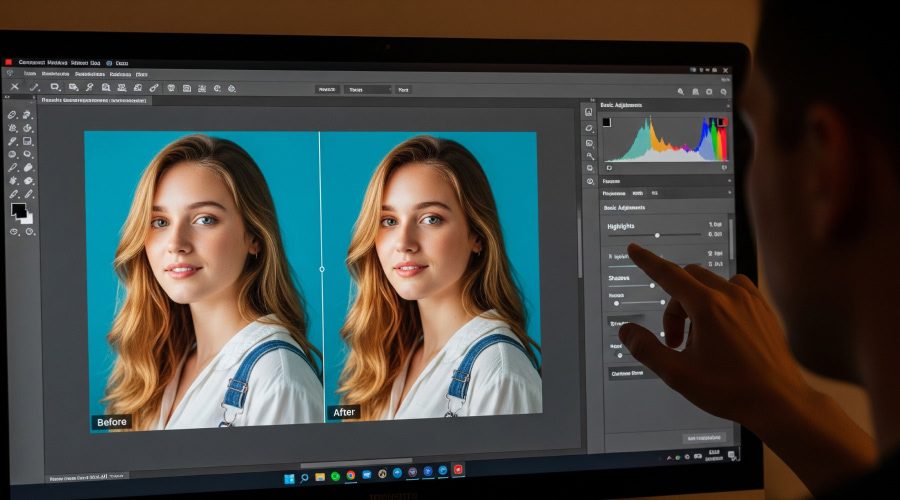
Task: Open Windows taskbar search
Action: (305, 478)
